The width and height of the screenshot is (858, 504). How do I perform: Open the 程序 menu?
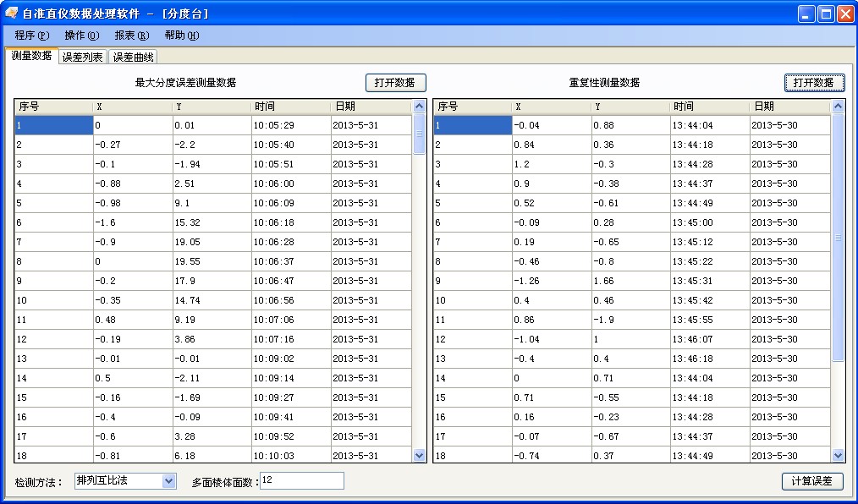click(x=33, y=36)
